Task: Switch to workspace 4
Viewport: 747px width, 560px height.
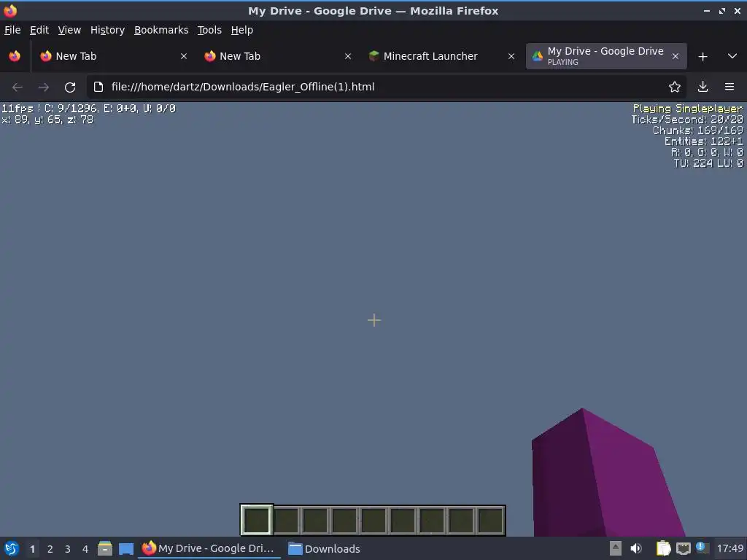Action: (x=85, y=549)
